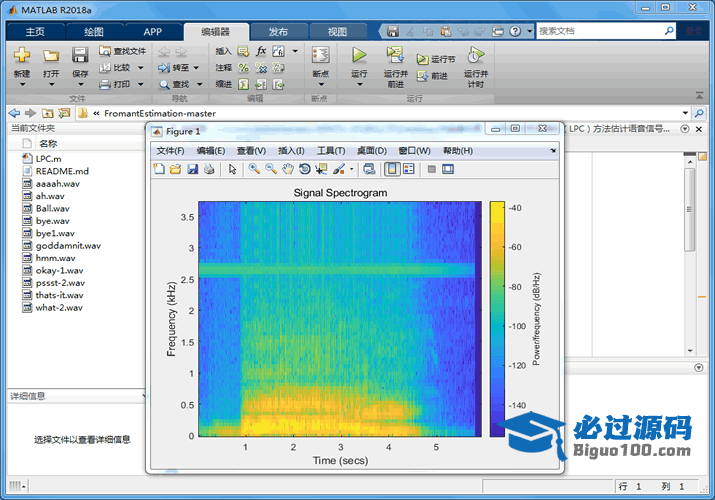Click the uncomment icon with crossed percent
Viewport: 715px width, 500px height.
click(261, 68)
